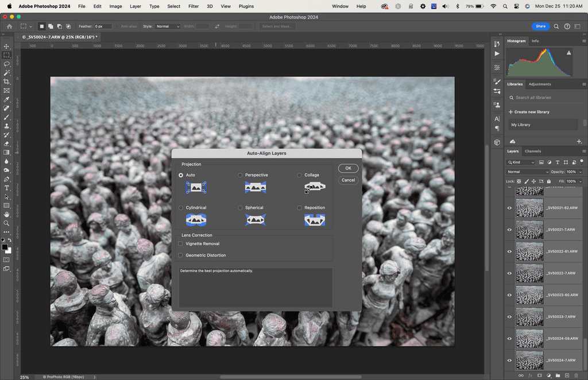Screen dimensions: 588x380
Task: Open the Opacity slider dropdown arrow
Action: coord(581,172)
